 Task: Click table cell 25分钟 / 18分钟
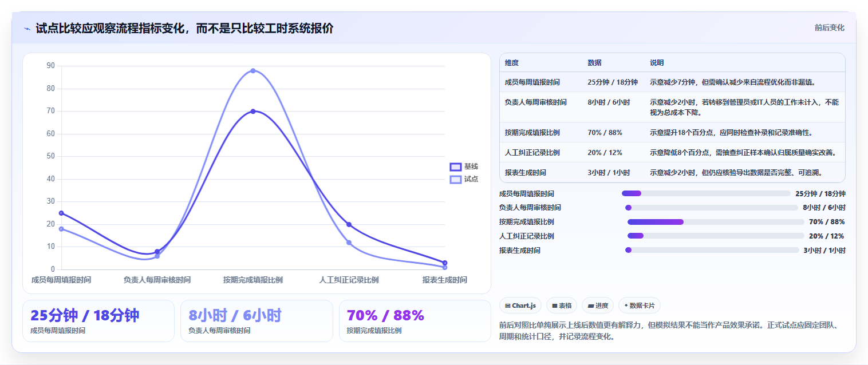(x=613, y=82)
